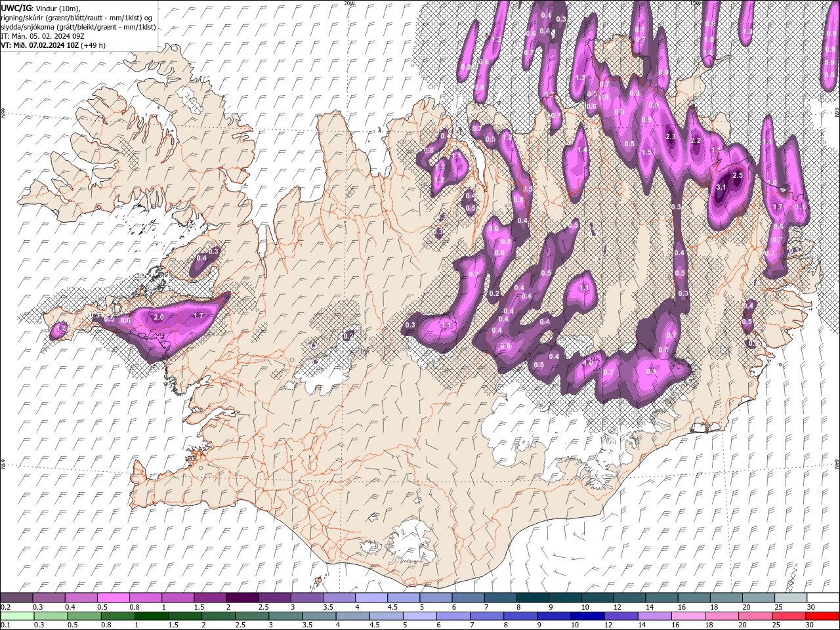Click the 3.1 snowfall value on the map
The width and height of the screenshot is (840, 630).
(721, 188)
